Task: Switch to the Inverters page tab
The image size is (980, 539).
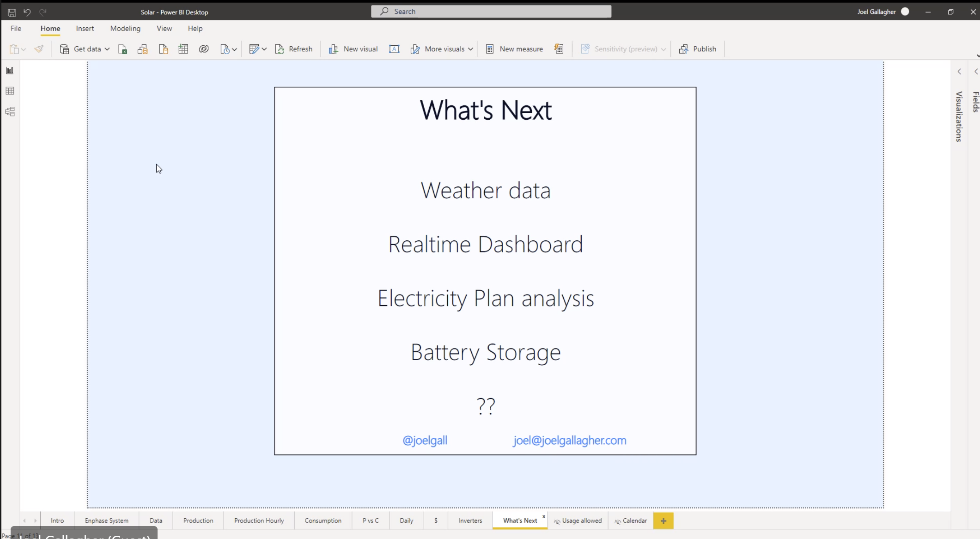Action: (x=470, y=521)
